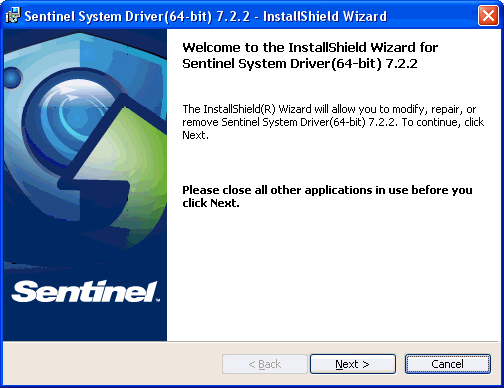The image size is (504, 388).
Task: Click the installer icon in the title bar
Action: 13,16
